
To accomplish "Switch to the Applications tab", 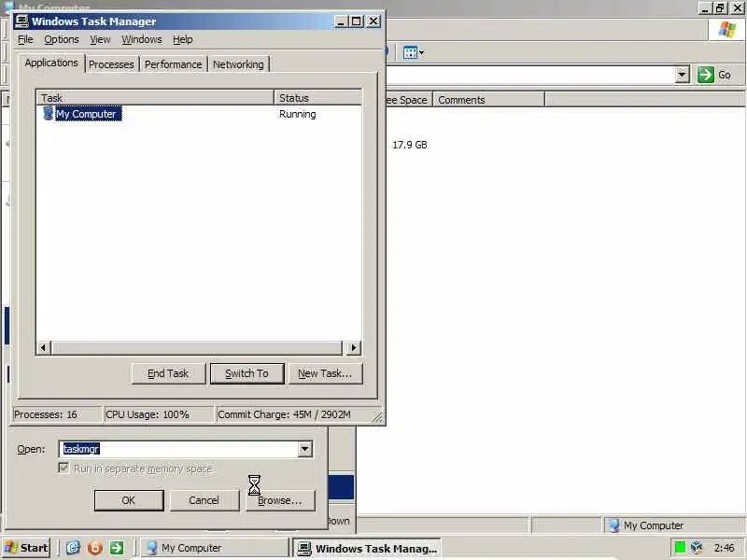I will click(51, 63).
